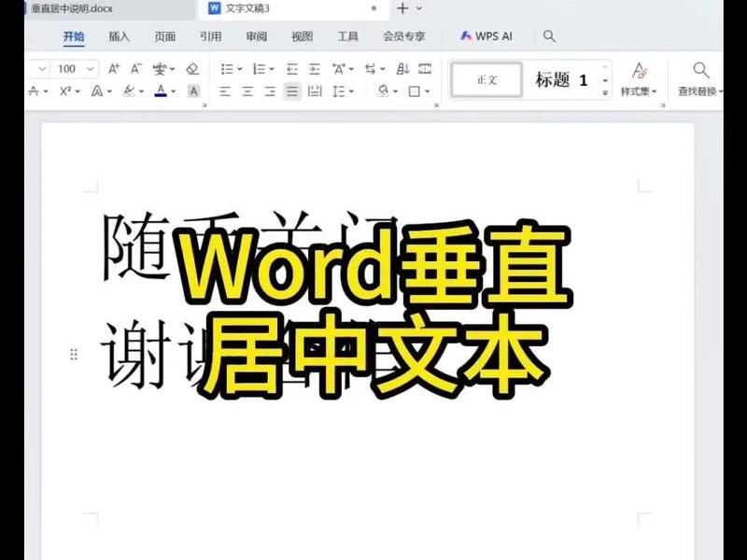Viewport: 747px width, 560px height.
Task: Open font settings dialog launcher
Action: tap(204, 105)
